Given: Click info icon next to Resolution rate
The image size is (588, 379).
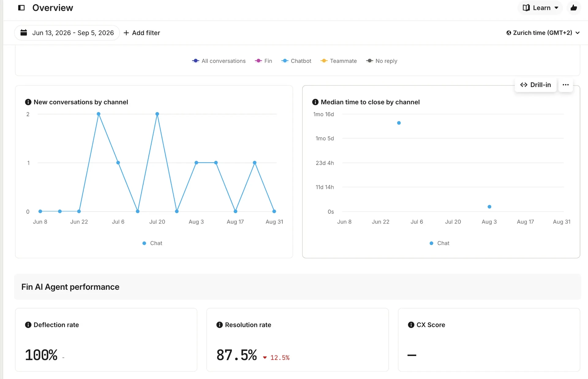Looking at the screenshot, I should tap(220, 325).
